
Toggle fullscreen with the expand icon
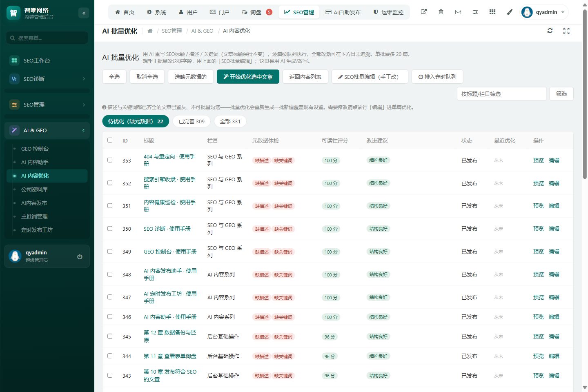point(566,31)
